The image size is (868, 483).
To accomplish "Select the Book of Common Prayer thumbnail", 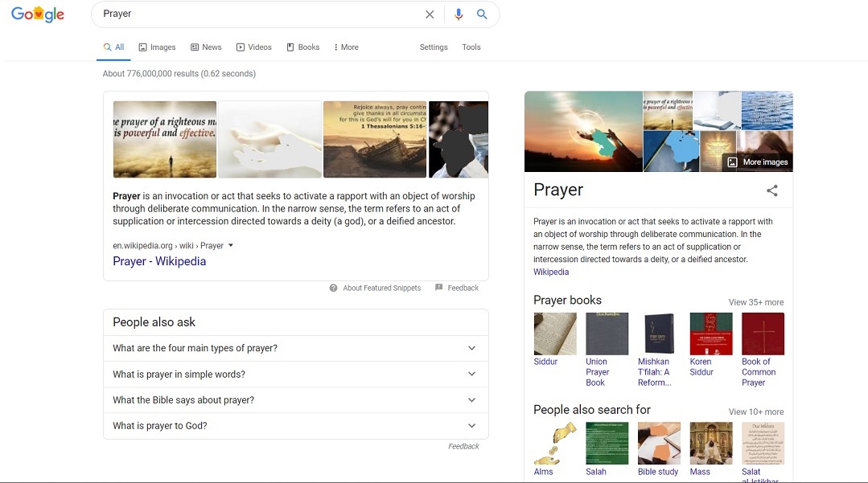I will (762, 334).
